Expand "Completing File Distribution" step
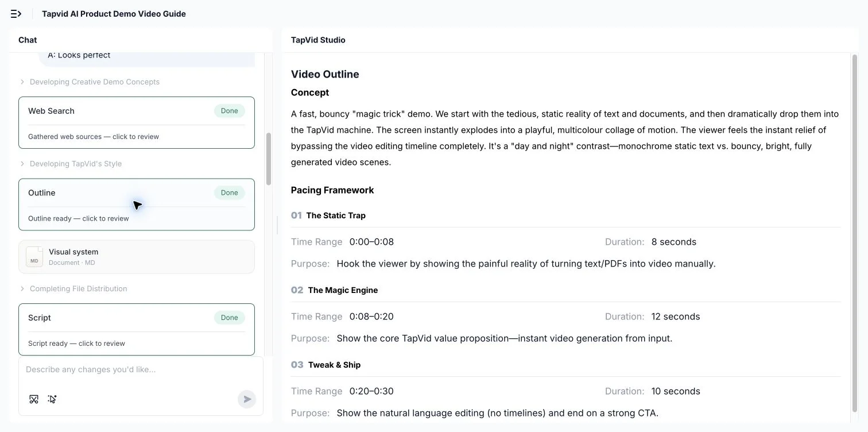Screen dimensions: 868x432 tap(73, 289)
